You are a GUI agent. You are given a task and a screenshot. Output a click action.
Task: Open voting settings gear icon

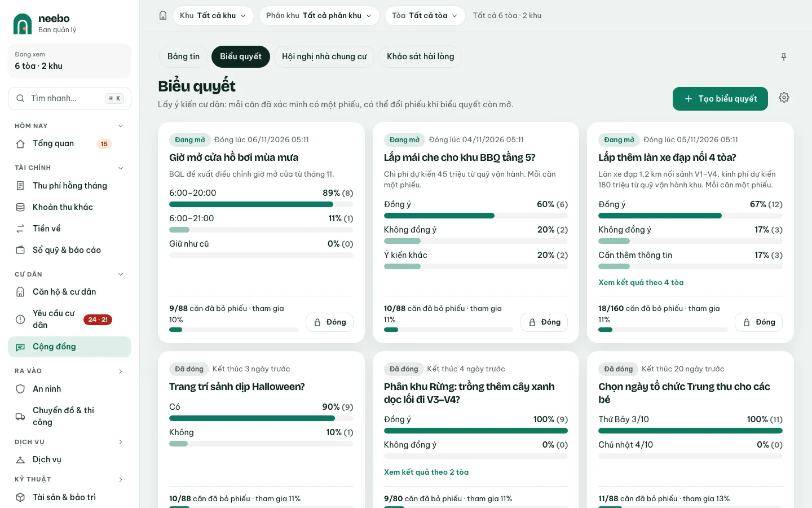pyautogui.click(x=784, y=98)
